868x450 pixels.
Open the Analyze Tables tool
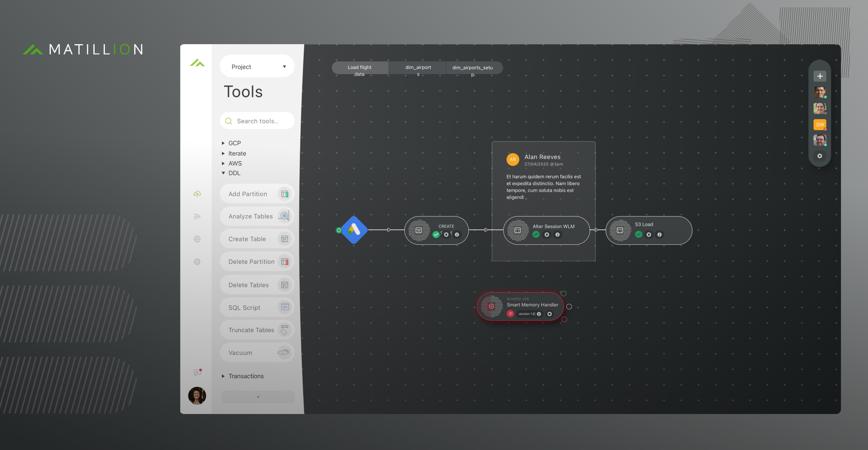tap(257, 216)
